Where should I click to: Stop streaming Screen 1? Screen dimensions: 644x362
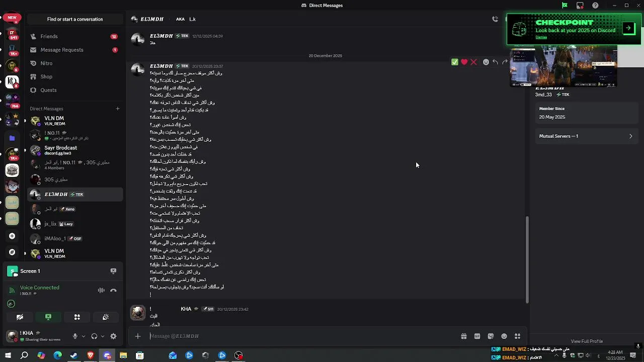(x=113, y=271)
